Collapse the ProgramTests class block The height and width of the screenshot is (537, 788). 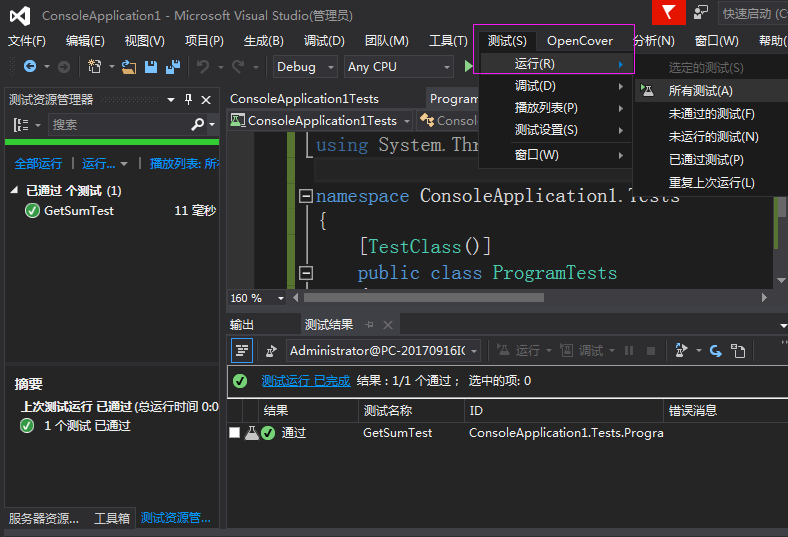(x=306, y=273)
